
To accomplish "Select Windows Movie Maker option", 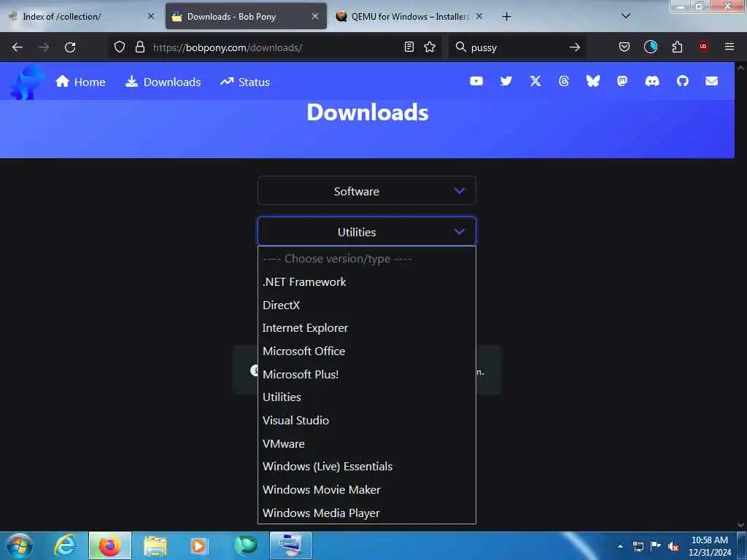I will pyautogui.click(x=367, y=489).
